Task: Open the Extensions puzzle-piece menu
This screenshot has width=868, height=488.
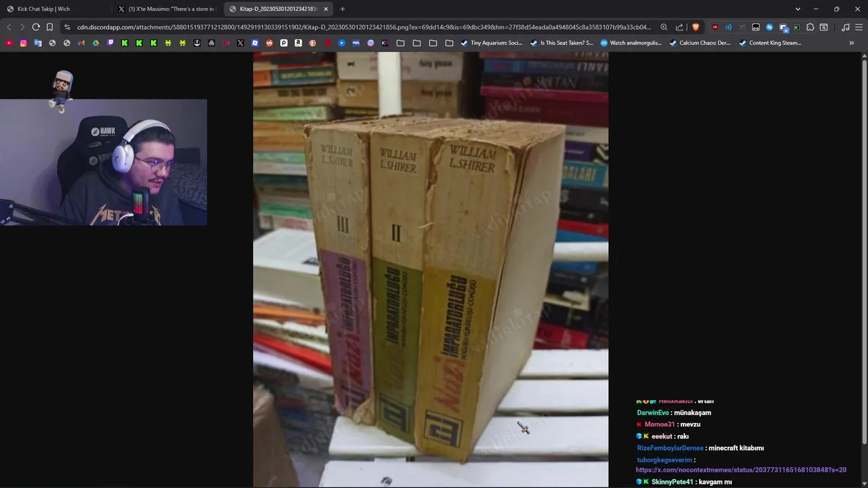Action: pyautogui.click(x=810, y=27)
